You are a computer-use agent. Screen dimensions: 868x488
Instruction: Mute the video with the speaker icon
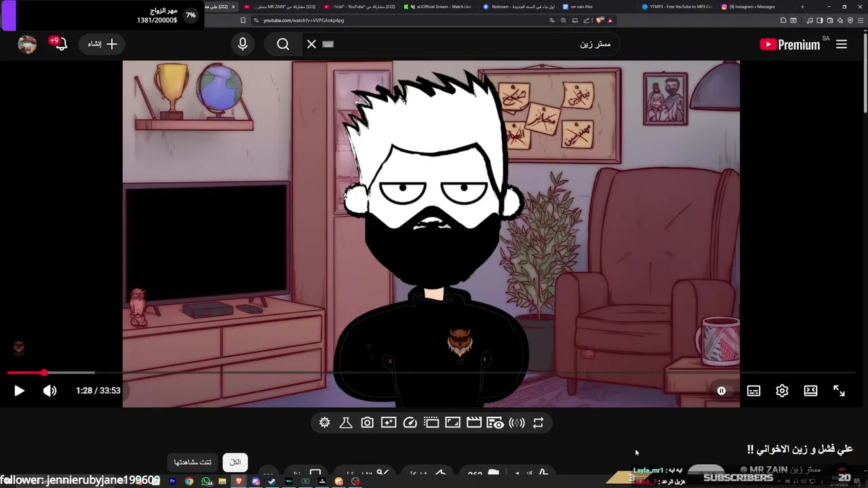(x=50, y=390)
